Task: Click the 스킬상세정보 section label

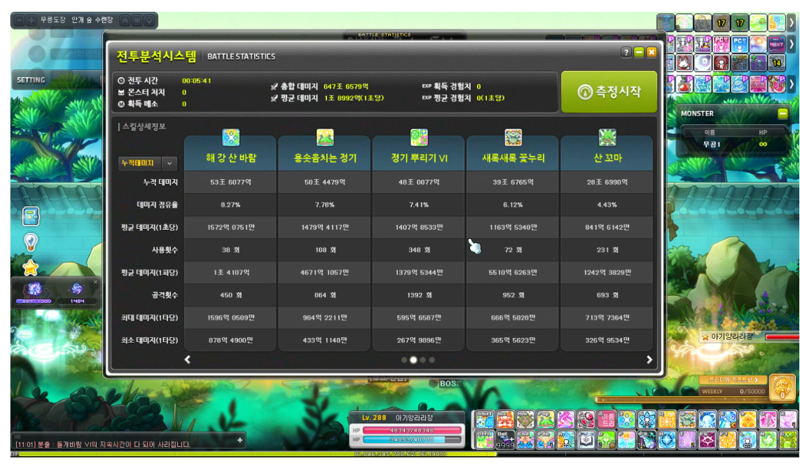Action: tap(144, 127)
